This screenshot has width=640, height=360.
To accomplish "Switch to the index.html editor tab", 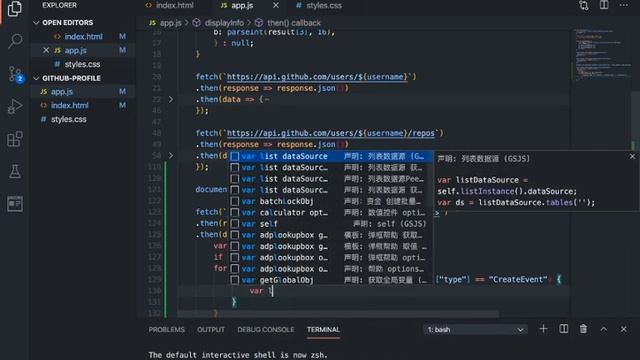I will tap(170, 5).
